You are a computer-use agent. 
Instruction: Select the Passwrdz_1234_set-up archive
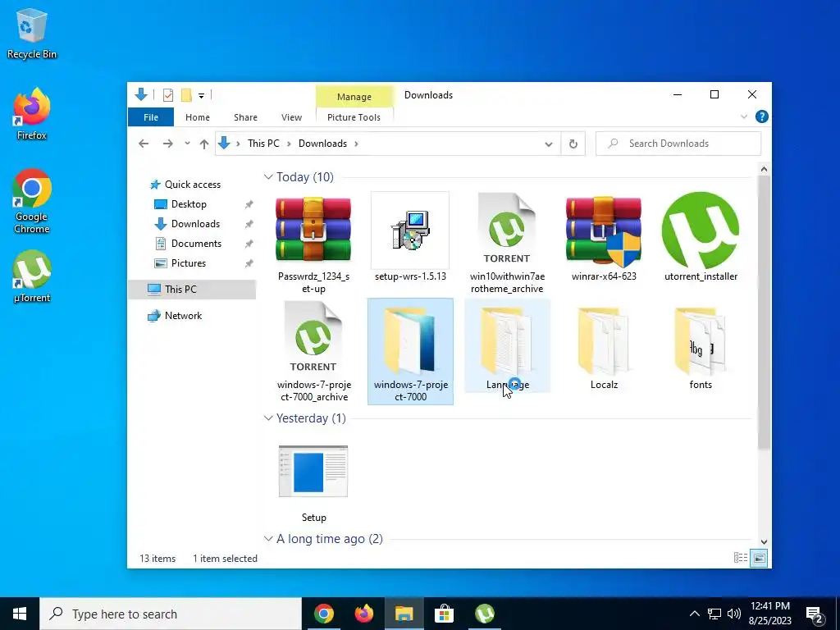[x=313, y=244]
